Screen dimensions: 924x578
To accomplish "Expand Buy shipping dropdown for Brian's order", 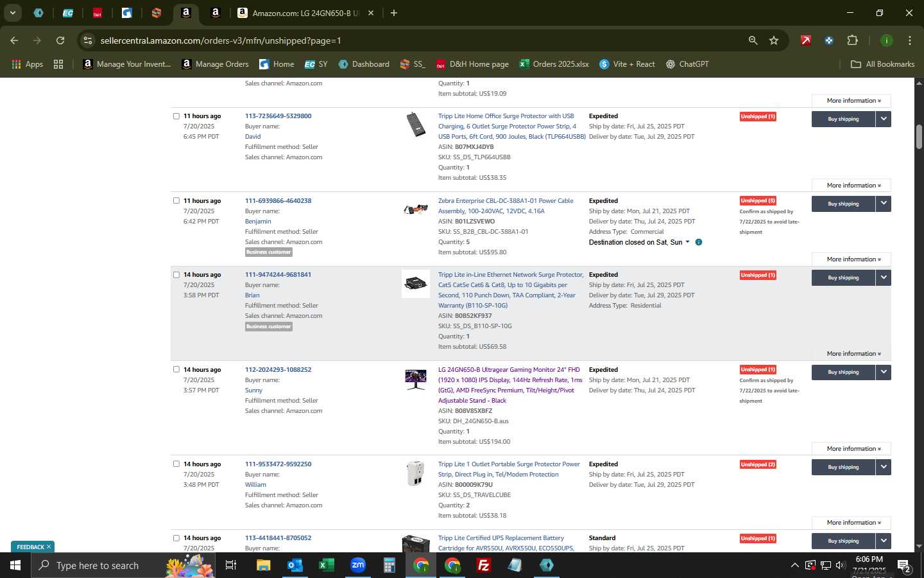I will [884, 277].
